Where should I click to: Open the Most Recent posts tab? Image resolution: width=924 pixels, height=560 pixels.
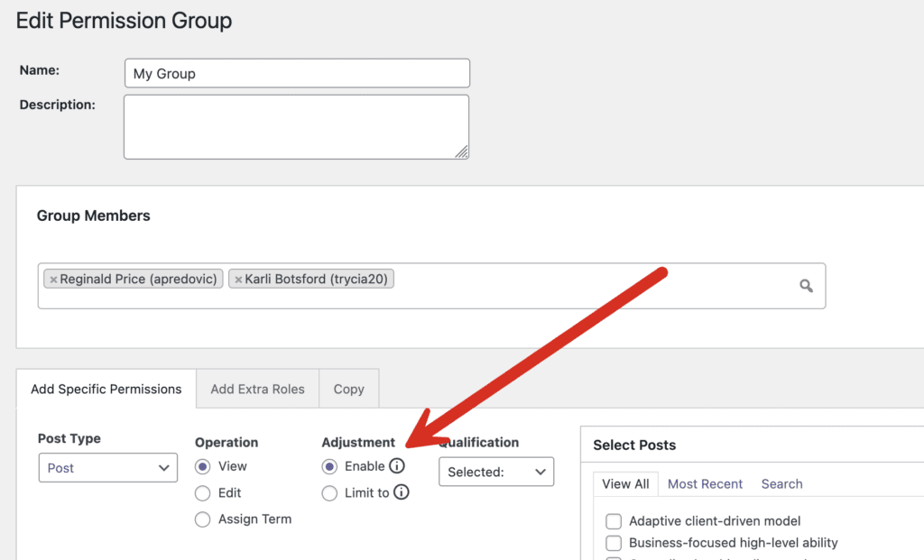[705, 484]
